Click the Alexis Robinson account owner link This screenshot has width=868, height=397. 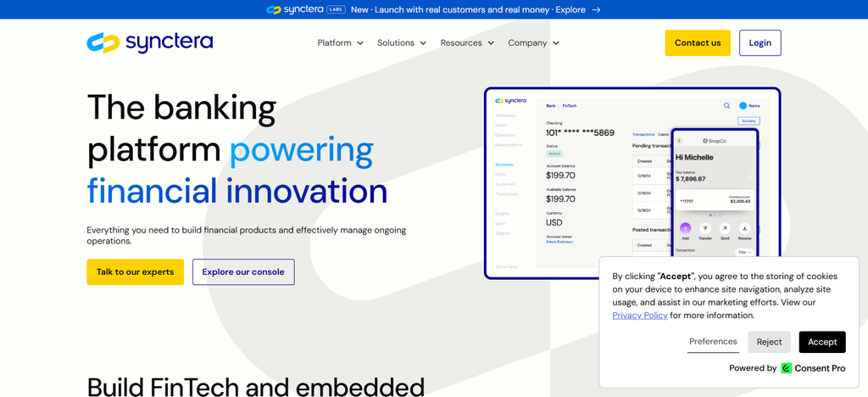pos(559,242)
